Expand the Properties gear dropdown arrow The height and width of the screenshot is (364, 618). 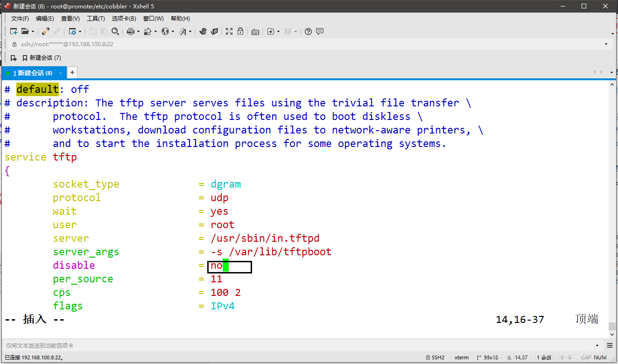[80, 32]
